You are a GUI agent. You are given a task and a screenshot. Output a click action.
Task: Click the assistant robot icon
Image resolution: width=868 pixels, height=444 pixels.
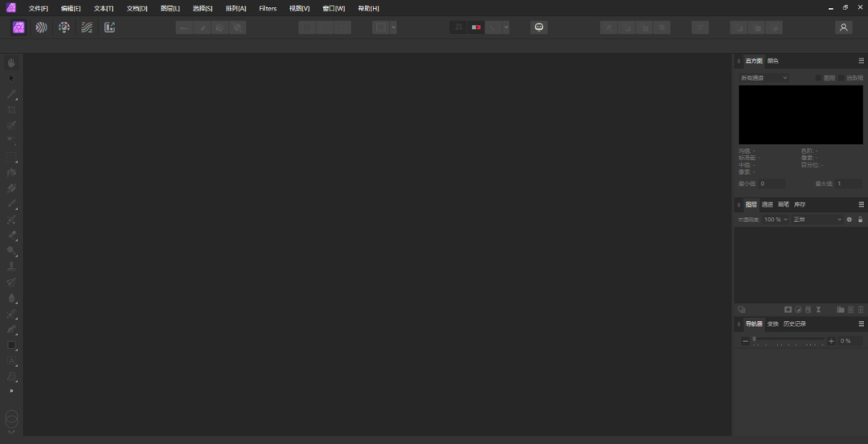539,27
